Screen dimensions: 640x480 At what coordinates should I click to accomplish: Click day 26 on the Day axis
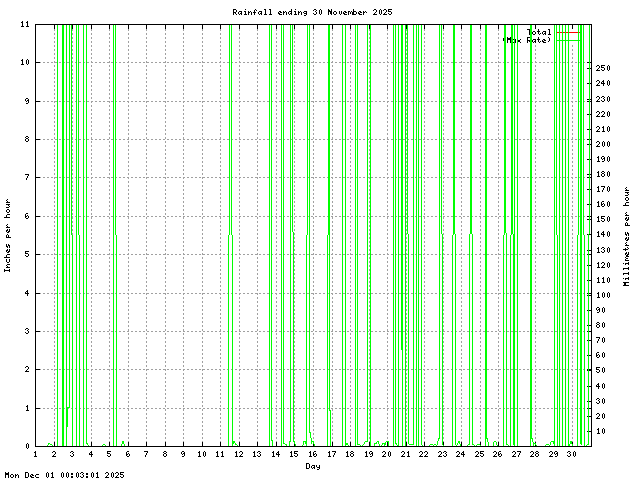497,454
